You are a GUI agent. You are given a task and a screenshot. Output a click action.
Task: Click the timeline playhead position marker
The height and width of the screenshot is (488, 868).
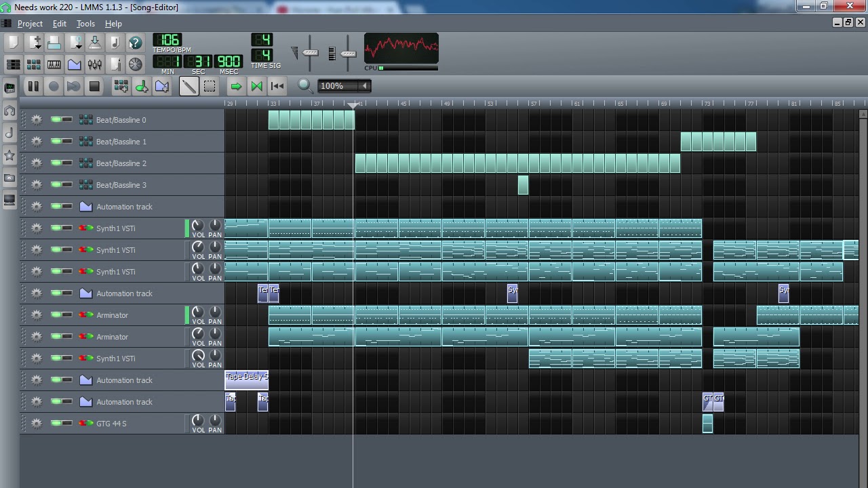[353, 105]
